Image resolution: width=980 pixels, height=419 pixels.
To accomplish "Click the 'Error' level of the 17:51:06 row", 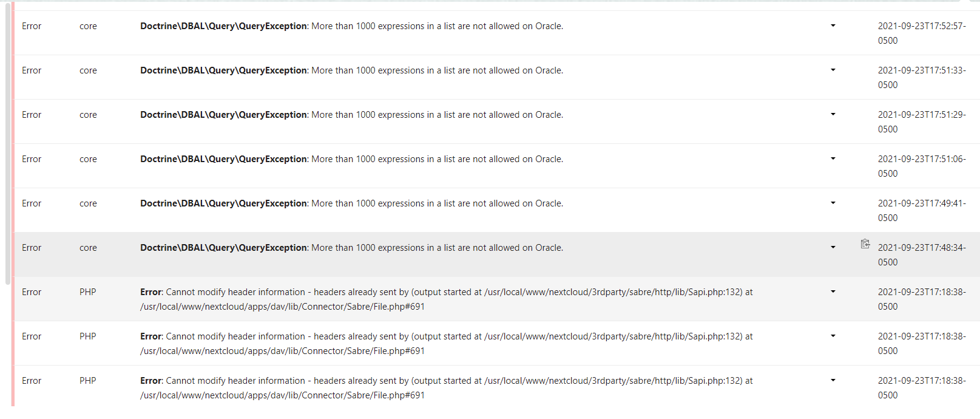I will pos(32,159).
